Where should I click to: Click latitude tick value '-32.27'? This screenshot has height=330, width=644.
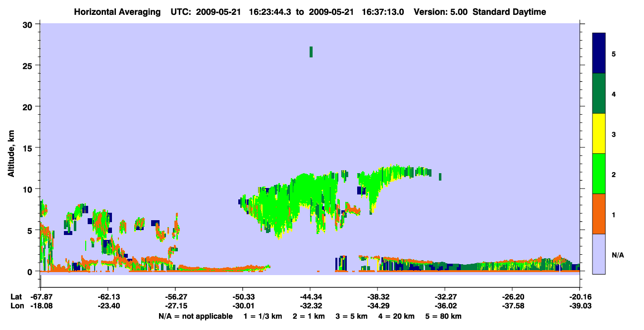[445, 297]
